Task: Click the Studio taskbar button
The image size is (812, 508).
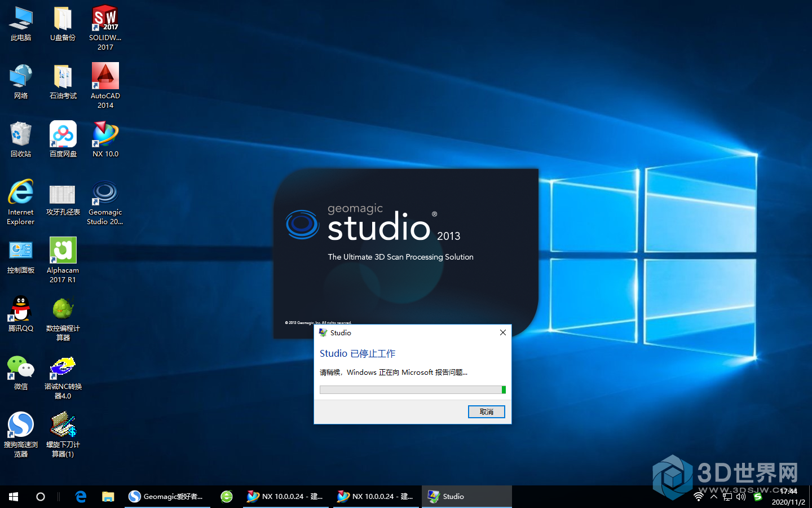Action: (x=466, y=497)
